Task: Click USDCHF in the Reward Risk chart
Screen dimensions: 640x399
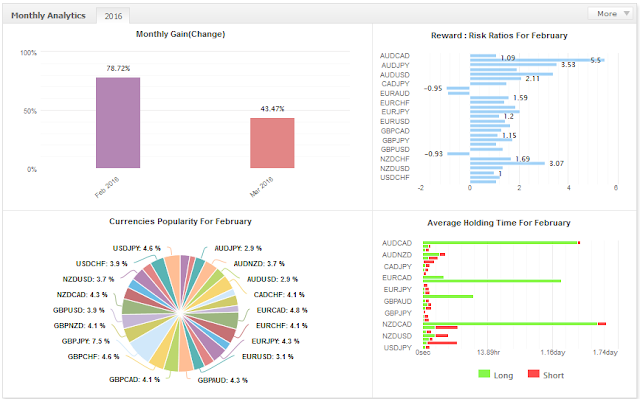Action: (x=395, y=177)
